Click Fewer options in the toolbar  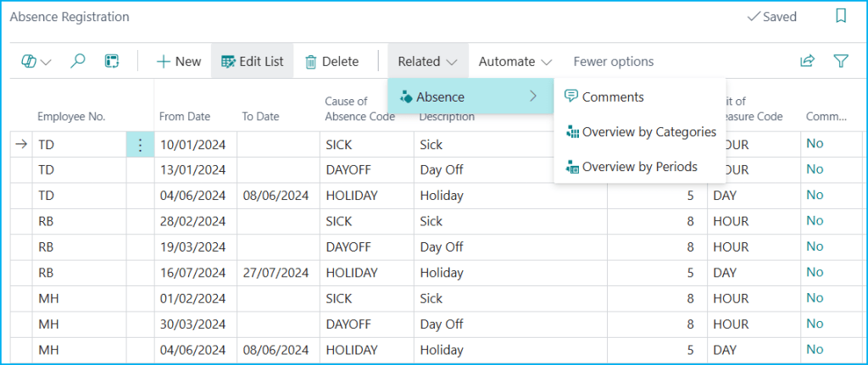point(613,61)
